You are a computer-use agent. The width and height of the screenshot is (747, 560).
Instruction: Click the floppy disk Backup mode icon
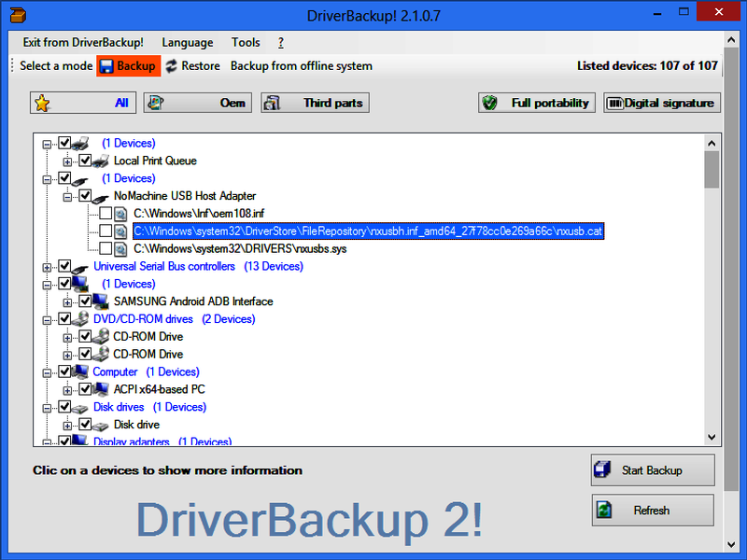[x=106, y=66]
